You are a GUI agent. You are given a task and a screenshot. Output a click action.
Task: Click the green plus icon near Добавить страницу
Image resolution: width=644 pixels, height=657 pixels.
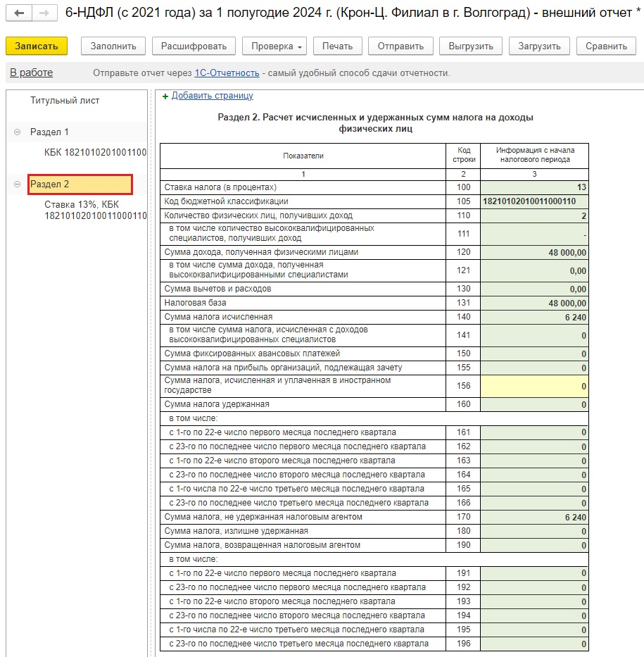[x=165, y=96]
